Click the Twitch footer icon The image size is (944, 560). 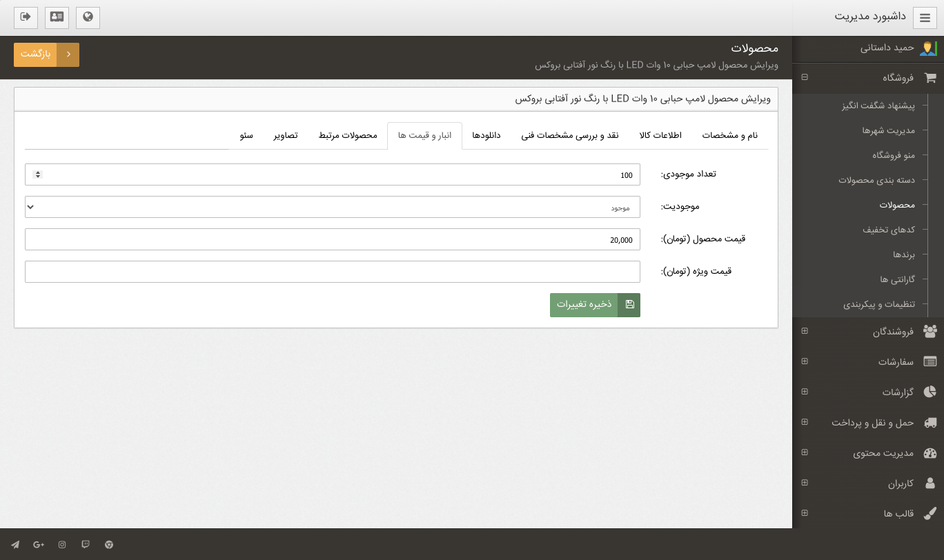[86, 545]
